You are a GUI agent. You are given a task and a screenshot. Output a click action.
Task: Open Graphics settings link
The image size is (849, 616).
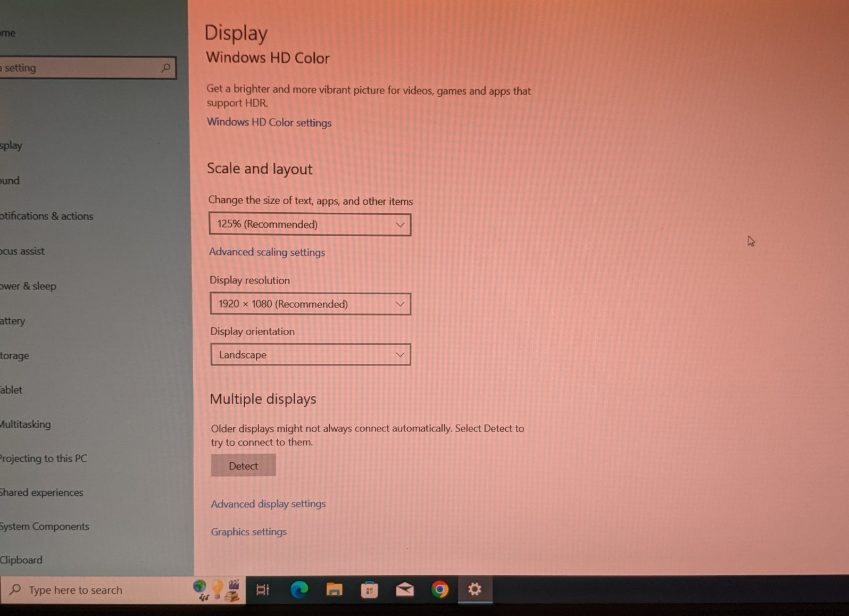point(248,531)
